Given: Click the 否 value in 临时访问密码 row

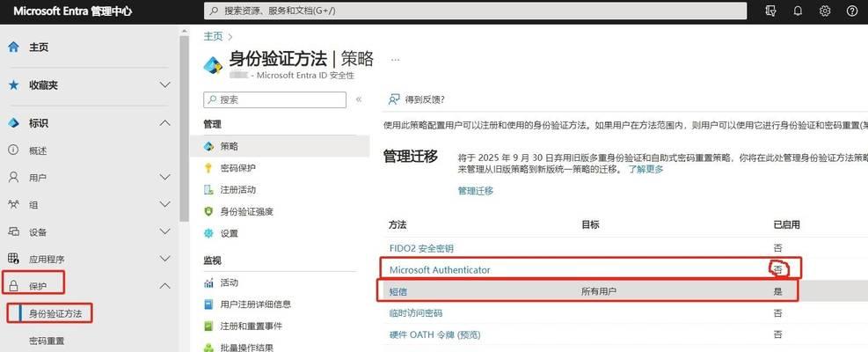Looking at the screenshot, I should [x=777, y=313].
